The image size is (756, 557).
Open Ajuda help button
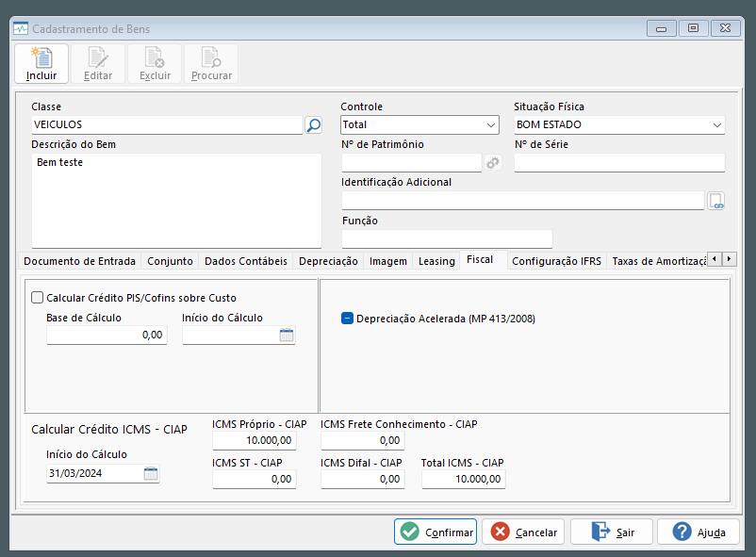(x=698, y=532)
